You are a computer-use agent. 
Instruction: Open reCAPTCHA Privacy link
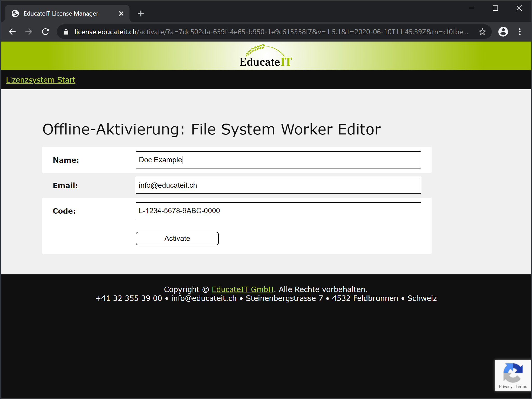[x=505, y=387]
